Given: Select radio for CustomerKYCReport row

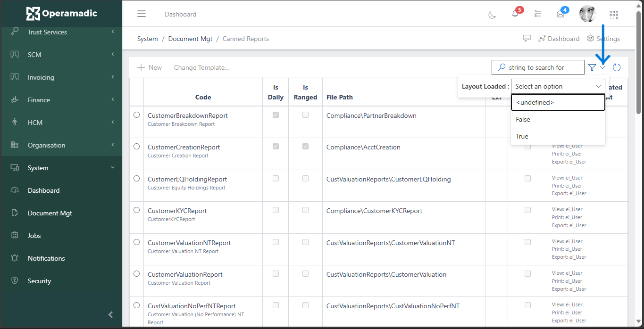Looking at the screenshot, I should tap(136, 210).
